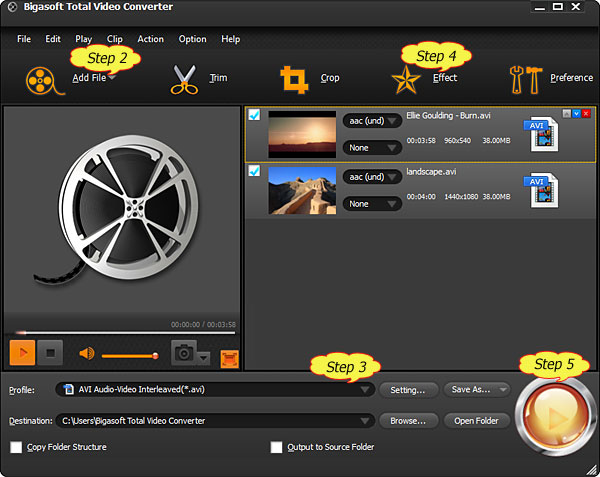Select the Trim scissors icon
Image resolution: width=600 pixels, height=477 pixels.
[184, 80]
